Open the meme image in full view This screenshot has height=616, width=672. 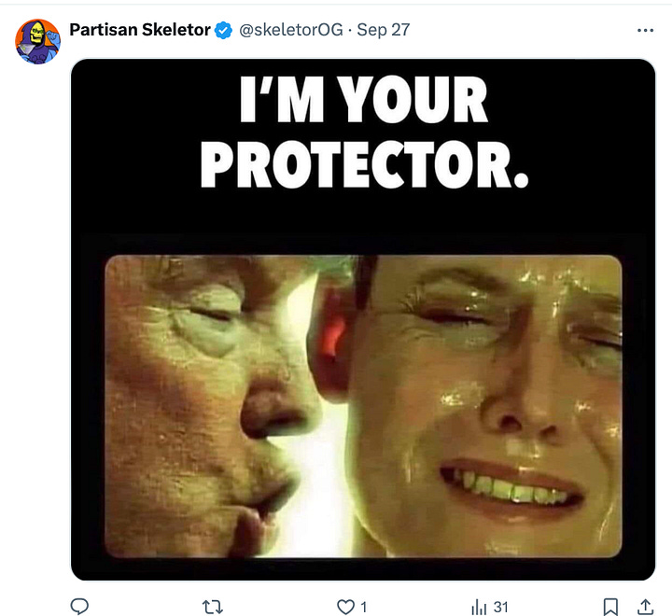point(363,320)
